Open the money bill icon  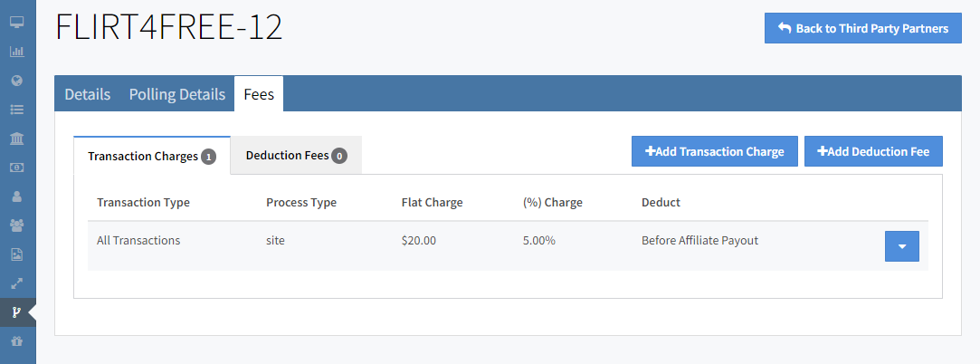coord(16,167)
